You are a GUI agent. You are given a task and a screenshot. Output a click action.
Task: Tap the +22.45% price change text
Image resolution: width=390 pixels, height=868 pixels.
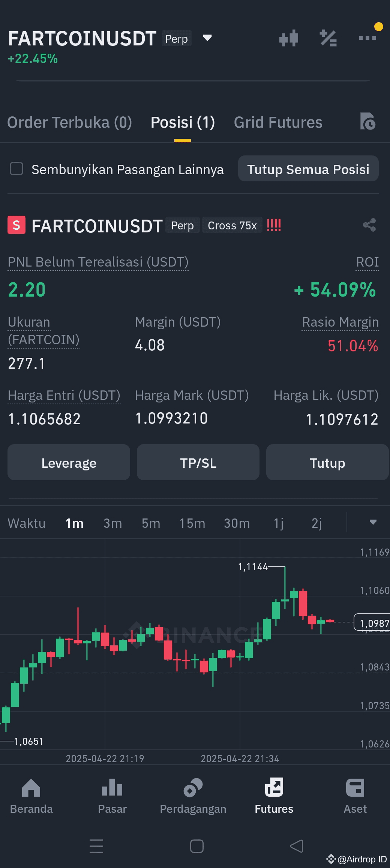pyautogui.click(x=33, y=59)
